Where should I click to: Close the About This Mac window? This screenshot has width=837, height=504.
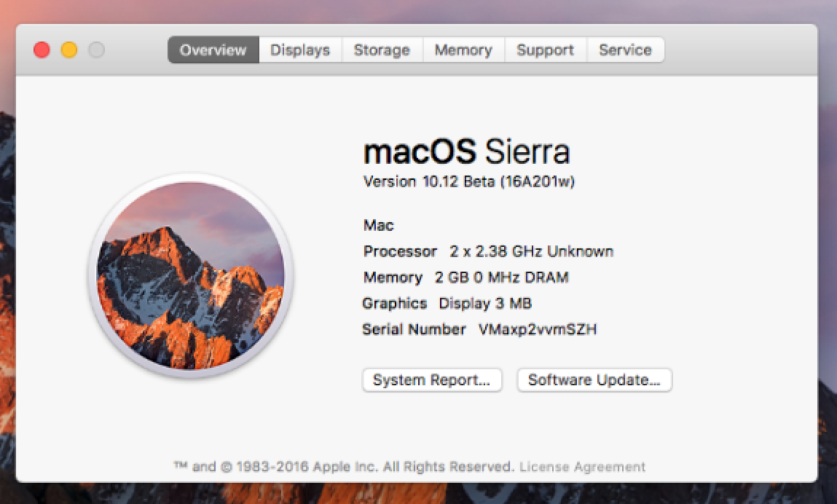click(42, 50)
